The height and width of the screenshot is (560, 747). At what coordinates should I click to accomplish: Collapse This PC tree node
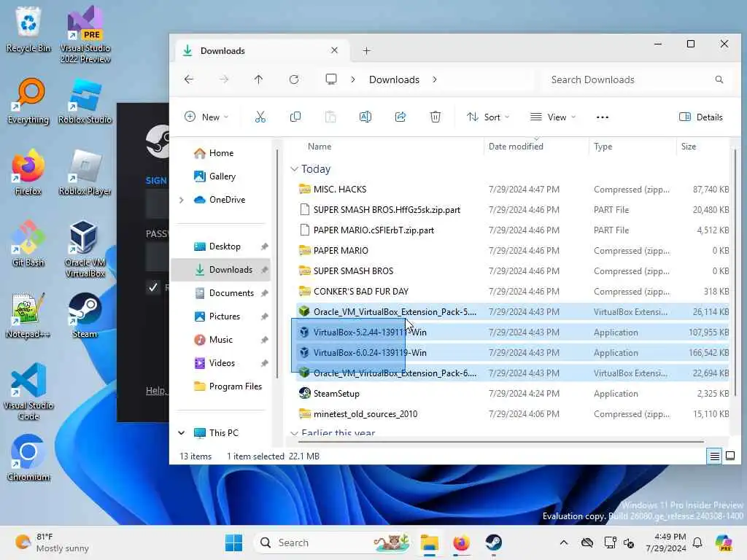pos(181,433)
